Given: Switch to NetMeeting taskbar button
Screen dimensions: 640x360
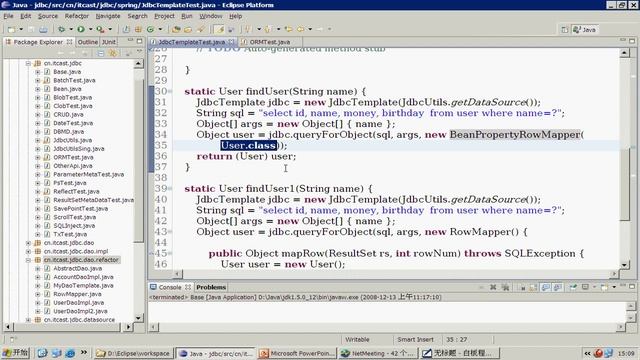Looking at the screenshot, I should coord(378,353).
